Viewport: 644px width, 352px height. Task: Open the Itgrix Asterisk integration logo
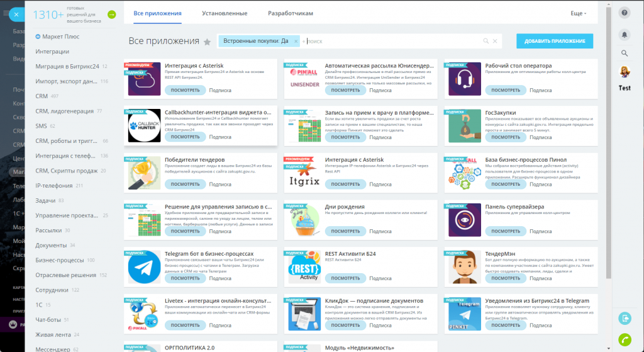tap(304, 173)
